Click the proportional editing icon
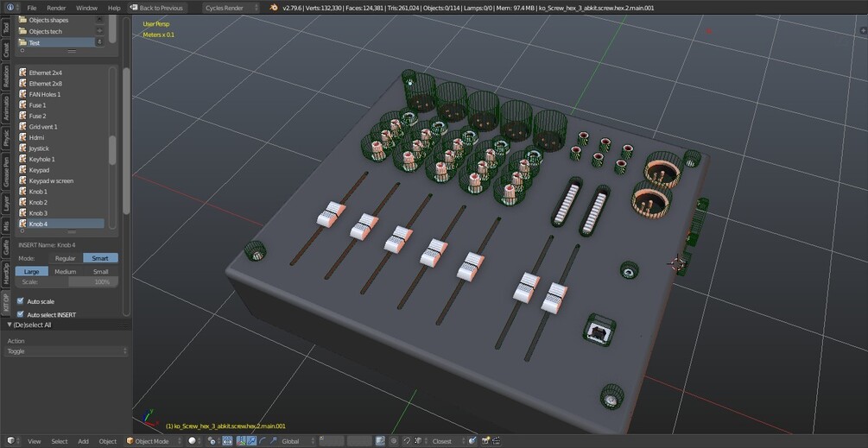 click(394, 441)
